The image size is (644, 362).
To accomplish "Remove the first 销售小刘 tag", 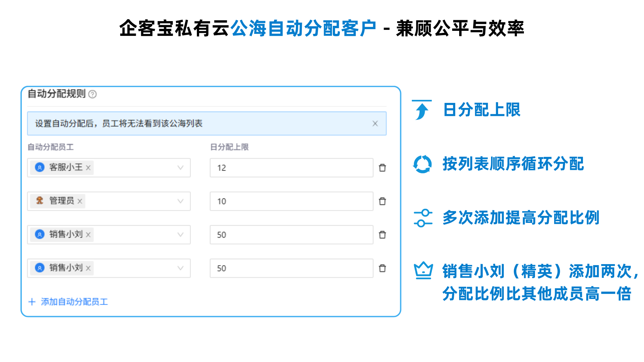I will click(x=88, y=235).
